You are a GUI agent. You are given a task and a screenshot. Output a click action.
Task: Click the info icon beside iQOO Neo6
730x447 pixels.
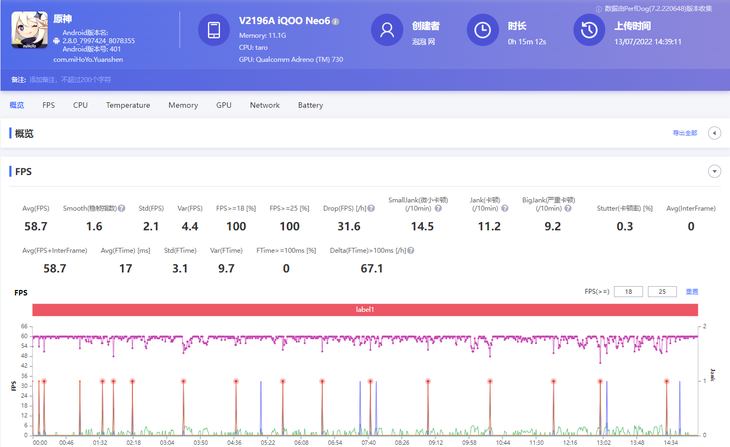pyautogui.click(x=336, y=21)
